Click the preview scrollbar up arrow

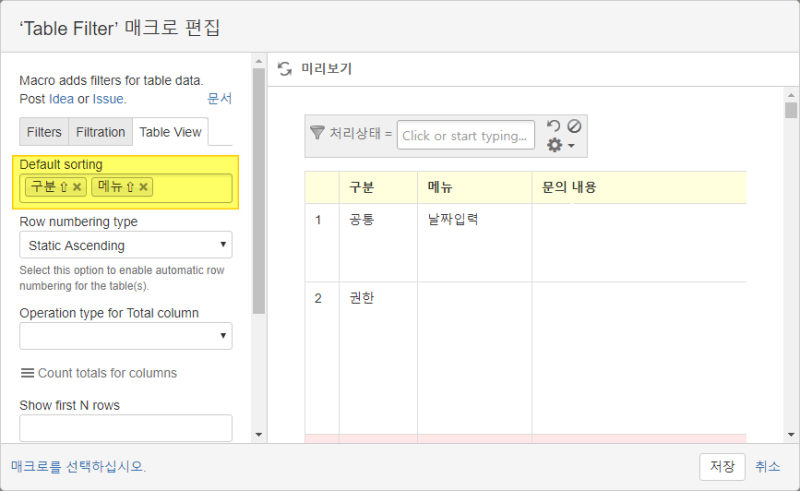click(791, 95)
